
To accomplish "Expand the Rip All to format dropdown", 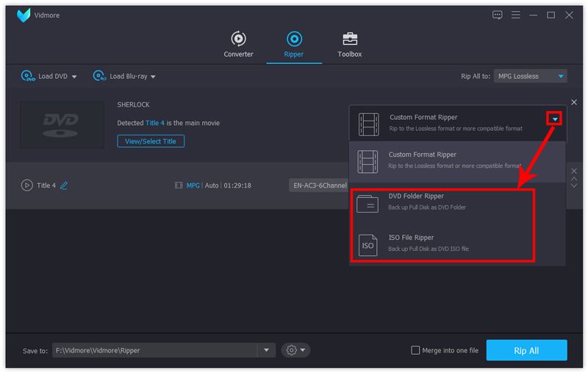I will point(562,76).
